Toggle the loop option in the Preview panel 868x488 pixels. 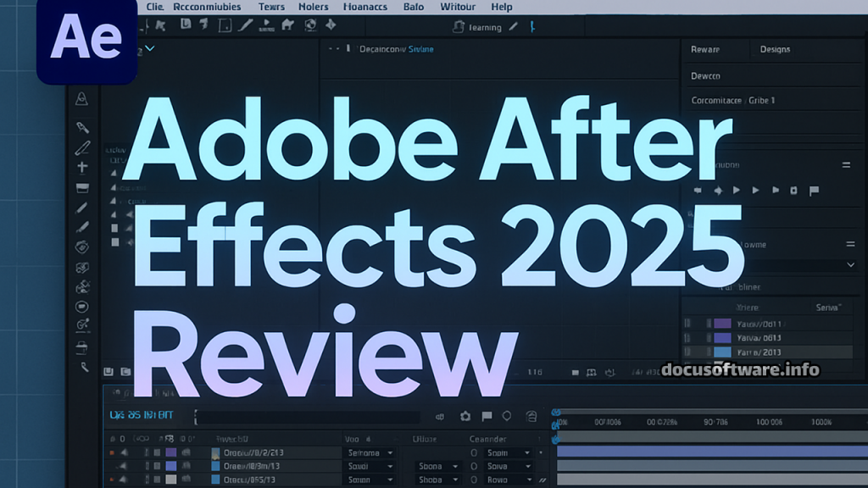click(x=812, y=191)
